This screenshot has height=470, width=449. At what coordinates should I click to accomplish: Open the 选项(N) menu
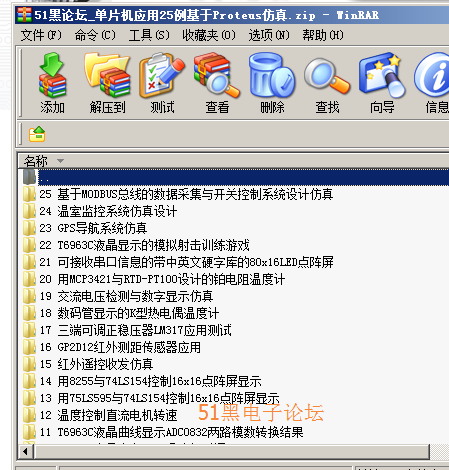click(x=269, y=35)
